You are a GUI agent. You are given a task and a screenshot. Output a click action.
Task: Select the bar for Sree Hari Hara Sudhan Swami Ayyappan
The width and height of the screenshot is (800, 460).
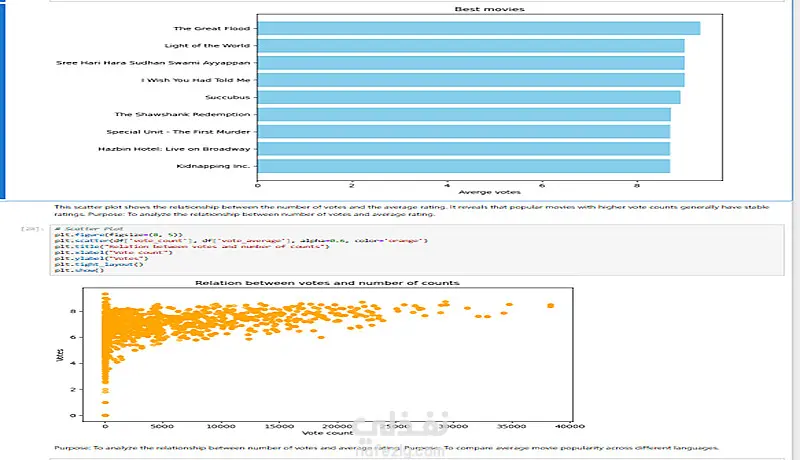pyautogui.click(x=471, y=63)
